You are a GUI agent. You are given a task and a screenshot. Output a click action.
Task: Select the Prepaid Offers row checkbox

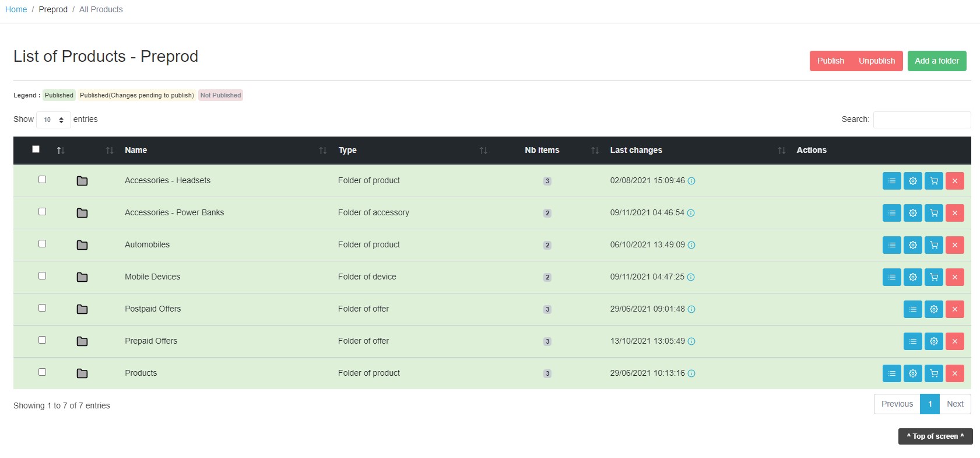(x=42, y=340)
